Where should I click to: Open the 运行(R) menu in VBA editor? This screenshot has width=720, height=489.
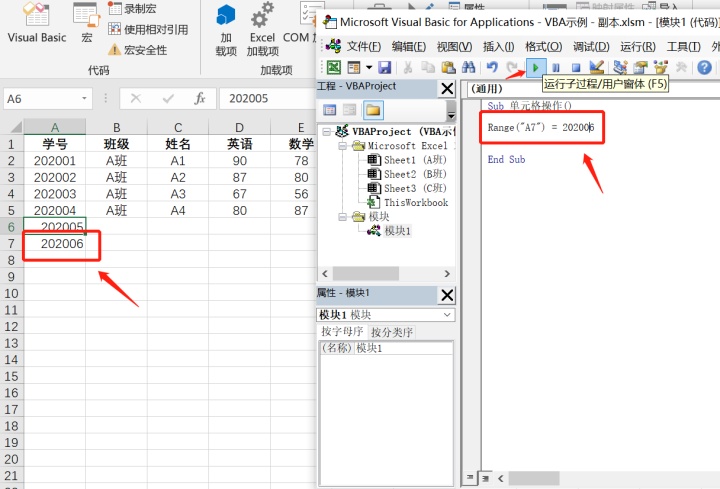[x=638, y=46]
